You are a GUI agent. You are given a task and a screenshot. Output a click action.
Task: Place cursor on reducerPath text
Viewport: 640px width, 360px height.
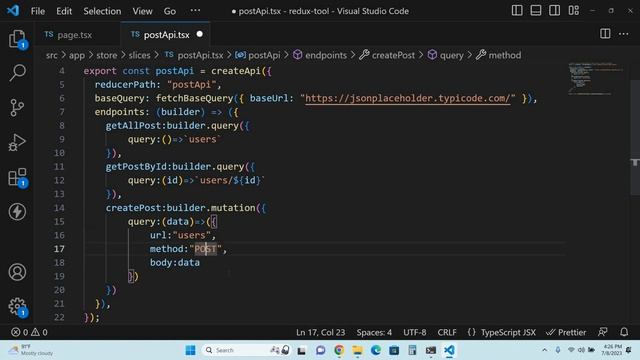click(125, 85)
